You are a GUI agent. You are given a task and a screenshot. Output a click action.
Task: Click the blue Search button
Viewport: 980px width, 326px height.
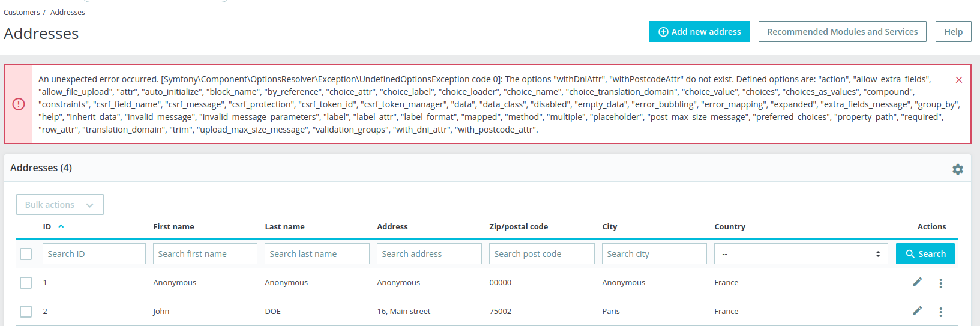(925, 254)
